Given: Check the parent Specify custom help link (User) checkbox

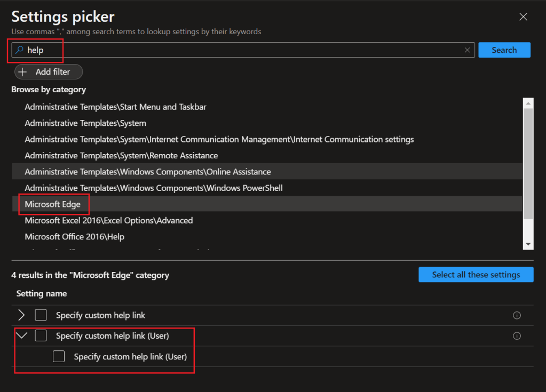Looking at the screenshot, I should click(x=41, y=336).
